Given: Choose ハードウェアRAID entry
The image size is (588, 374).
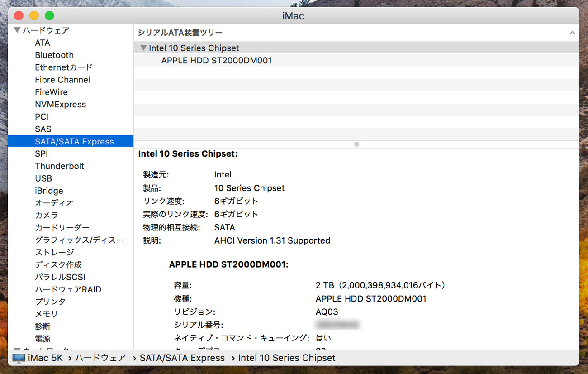Looking at the screenshot, I should (x=68, y=289).
